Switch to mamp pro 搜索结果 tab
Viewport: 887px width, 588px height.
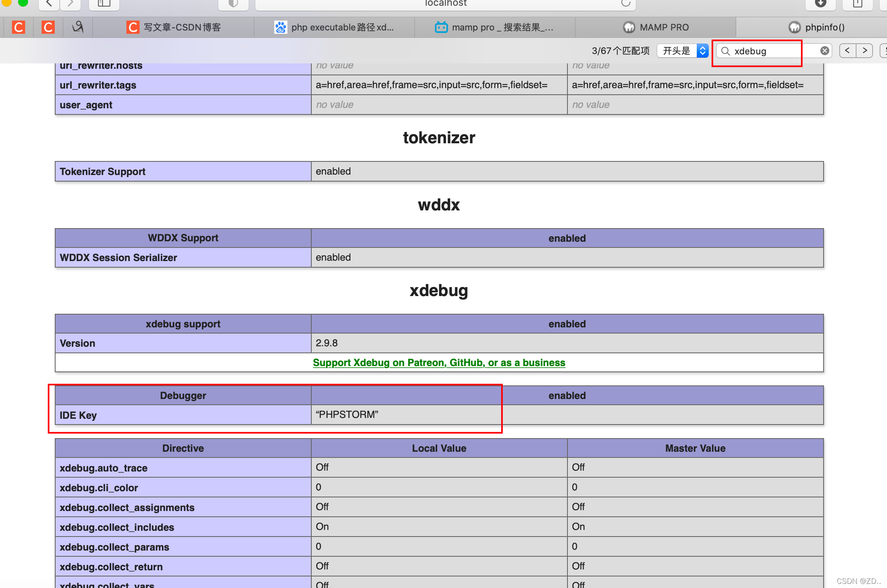tap(495, 27)
